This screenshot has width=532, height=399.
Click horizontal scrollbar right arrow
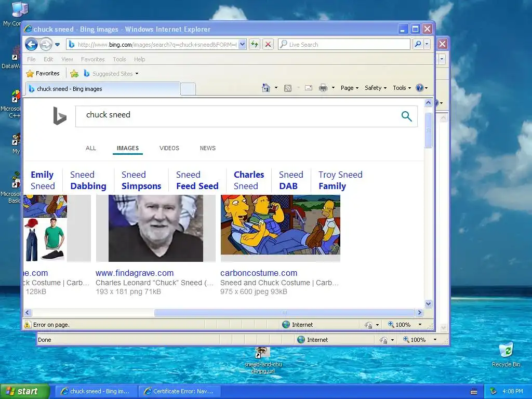419,312
